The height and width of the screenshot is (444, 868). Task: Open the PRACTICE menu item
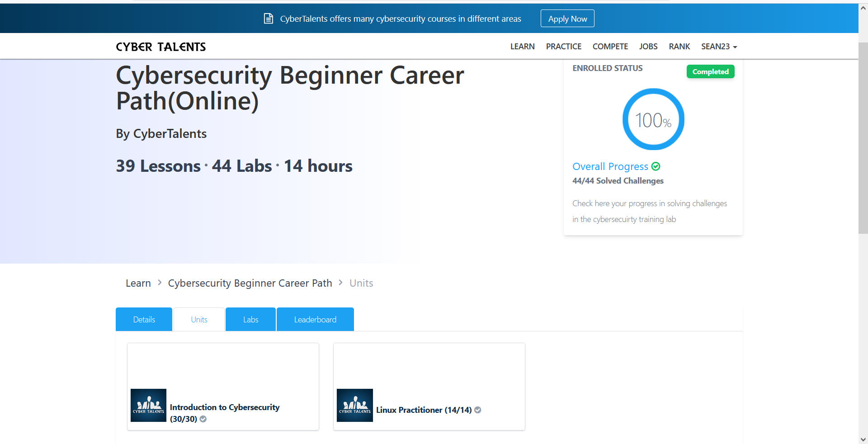coord(564,47)
